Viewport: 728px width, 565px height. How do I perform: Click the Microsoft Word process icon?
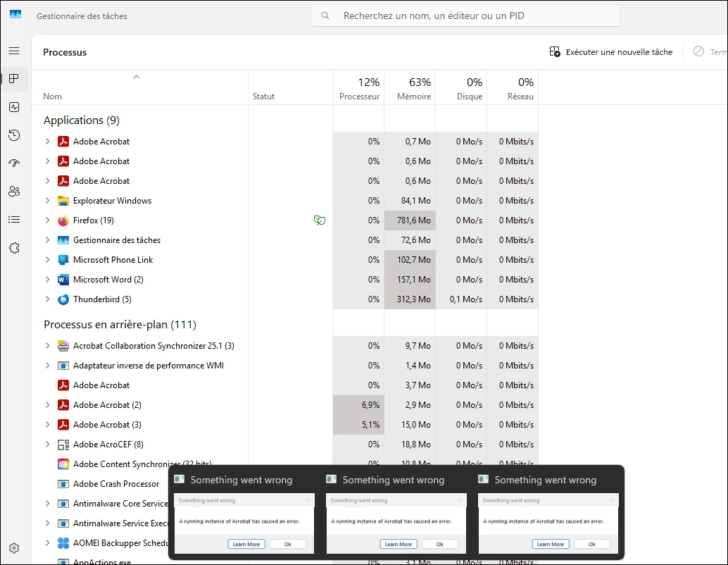pos(63,280)
